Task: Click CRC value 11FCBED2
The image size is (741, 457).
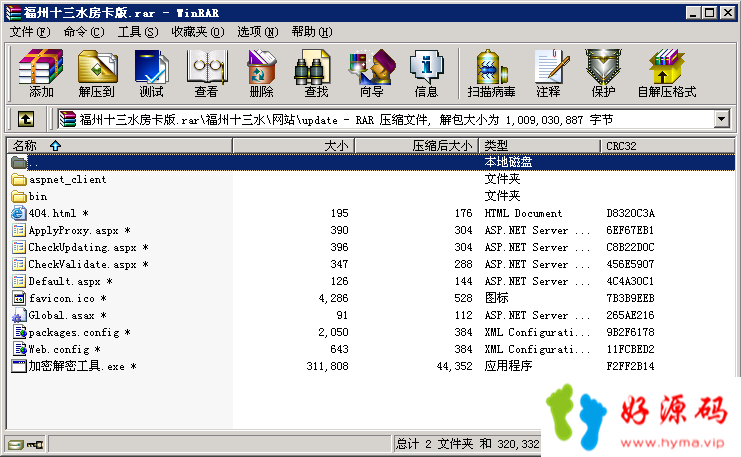Action: (x=630, y=350)
